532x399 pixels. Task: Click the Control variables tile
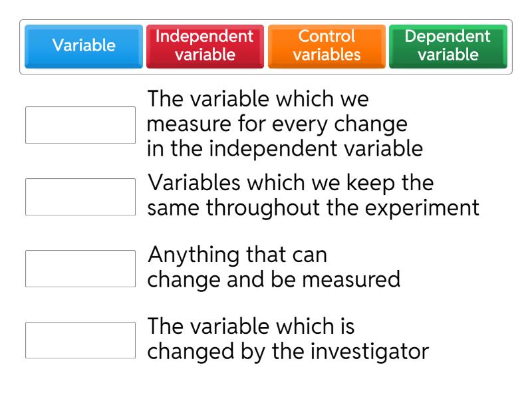point(327,46)
